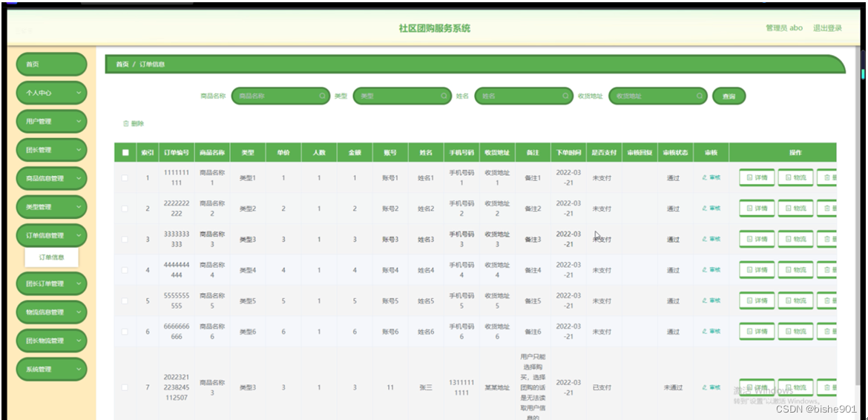
Task: Open 物流 for order 6666666666
Action: tap(795, 332)
